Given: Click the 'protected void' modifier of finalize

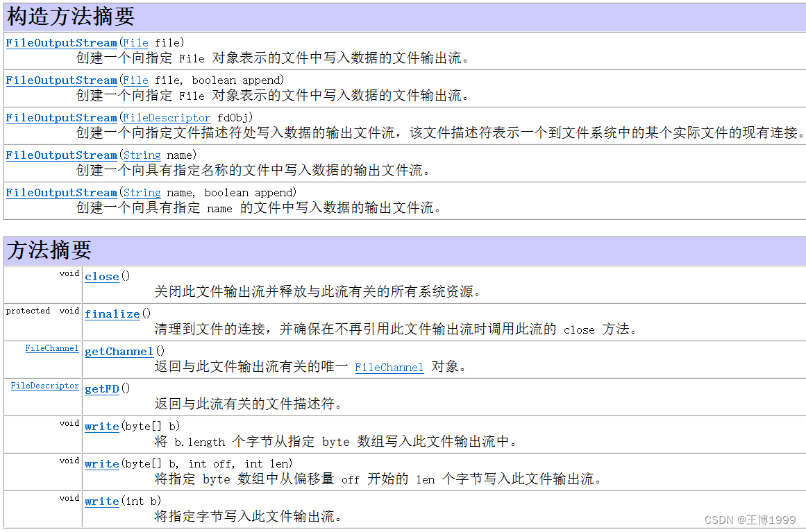Looking at the screenshot, I should pyautogui.click(x=42, y=311).
